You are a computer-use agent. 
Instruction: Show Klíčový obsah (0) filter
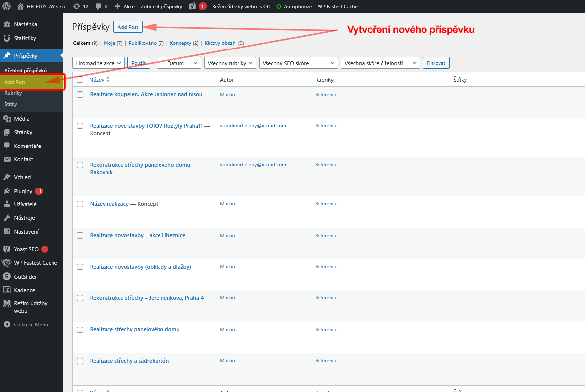[224, 43]
